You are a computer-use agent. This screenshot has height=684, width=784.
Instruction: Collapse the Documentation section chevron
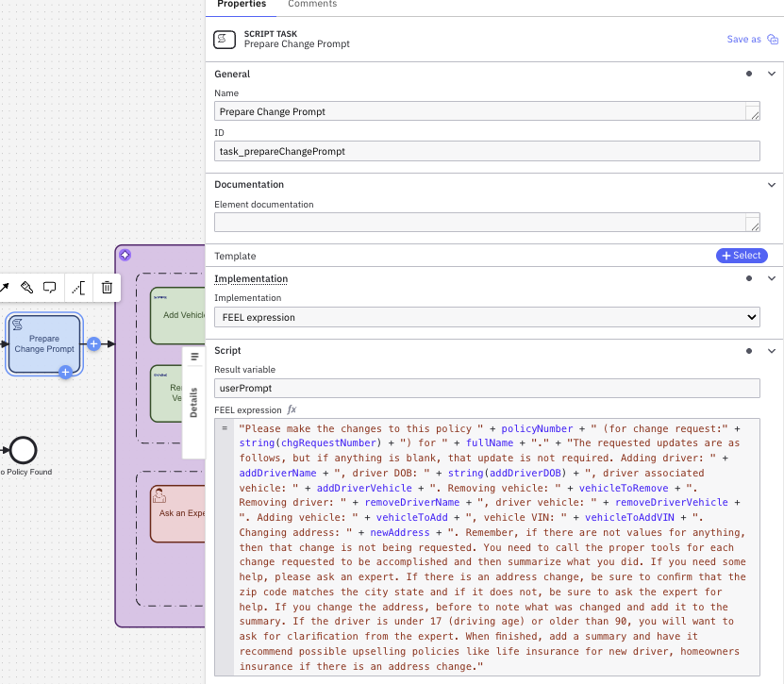click(772, 185)
